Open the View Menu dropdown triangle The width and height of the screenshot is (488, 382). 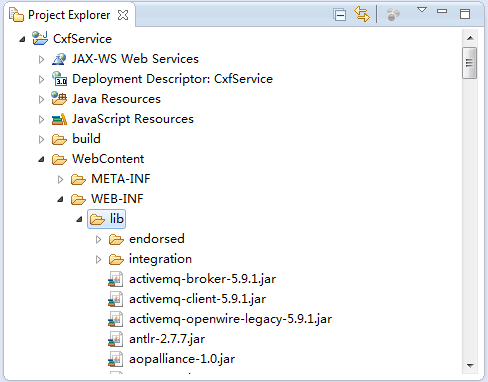tap(422, 10)
